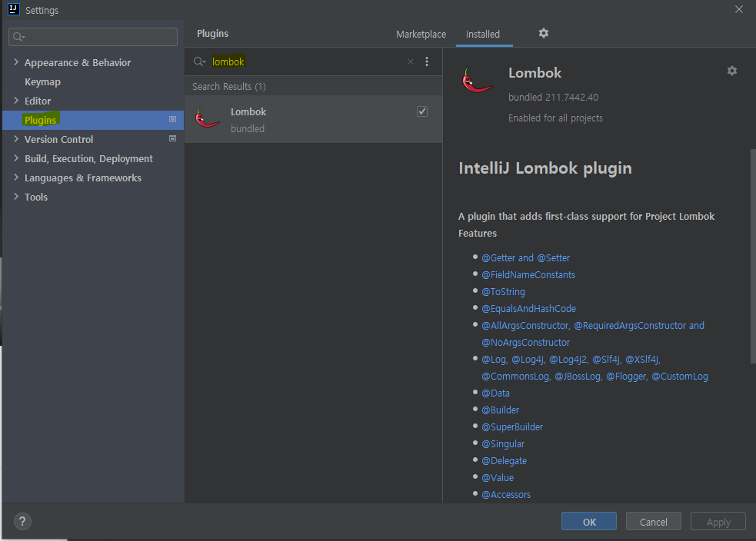Click the Apply button
The width and height of the screenshot is (756, 541).
(x=718, y=522)
